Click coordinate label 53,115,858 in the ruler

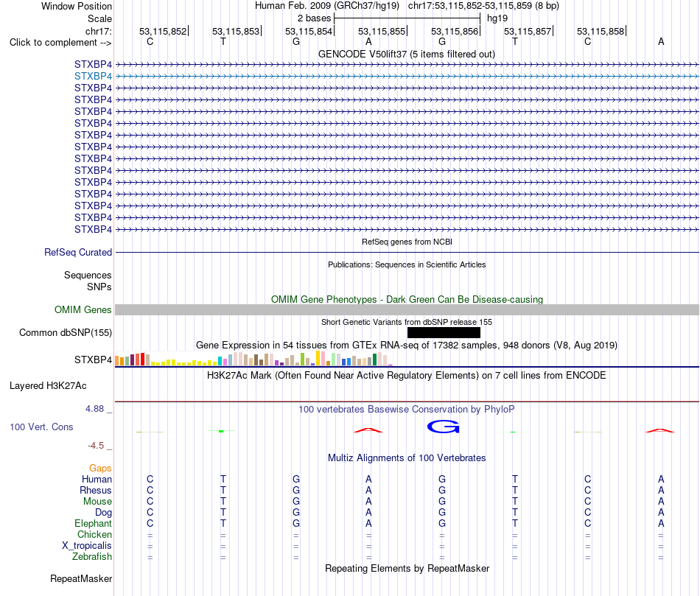click(x=601, y=31)
